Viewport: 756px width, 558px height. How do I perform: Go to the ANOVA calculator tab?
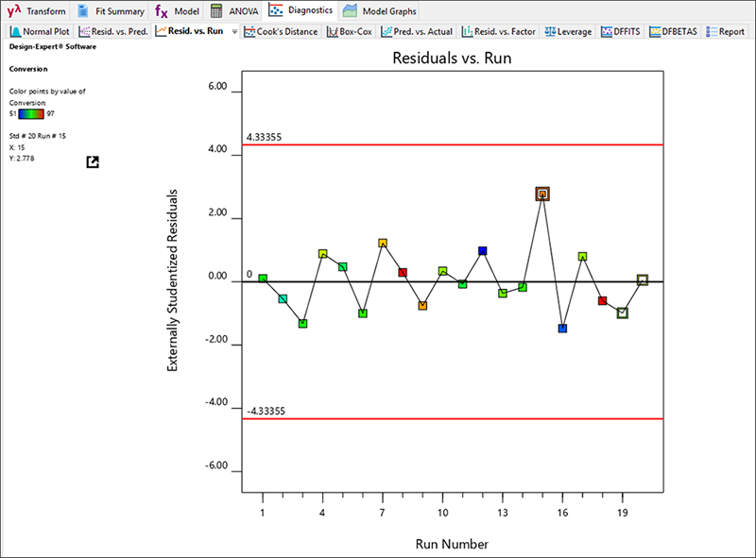[x=234, y=11]
